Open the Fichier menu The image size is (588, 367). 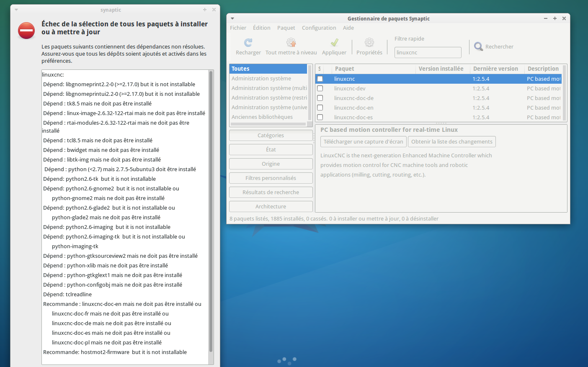tap(238, 28)
